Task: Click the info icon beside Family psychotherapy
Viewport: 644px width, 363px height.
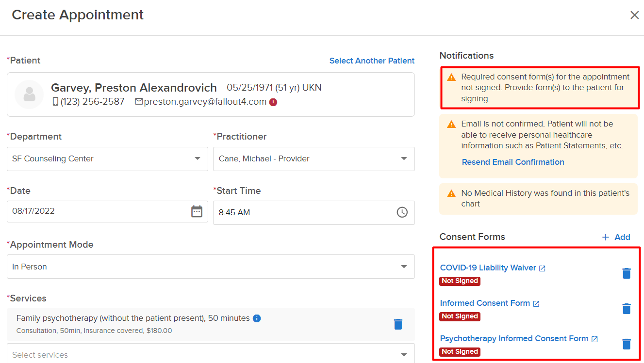Action: [257, 318]
